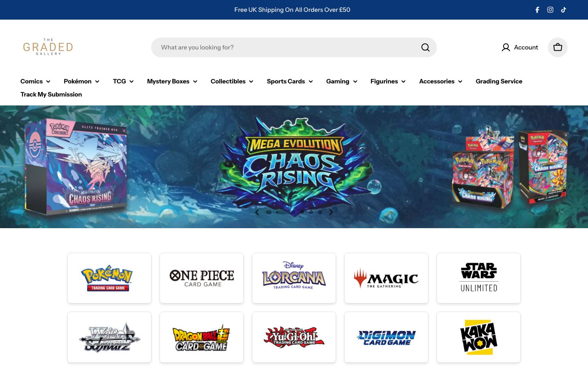This screenshot has width=588, height=368.
Task: Open the Star Wars Unlimited tile
Action: tap(479, 278)
